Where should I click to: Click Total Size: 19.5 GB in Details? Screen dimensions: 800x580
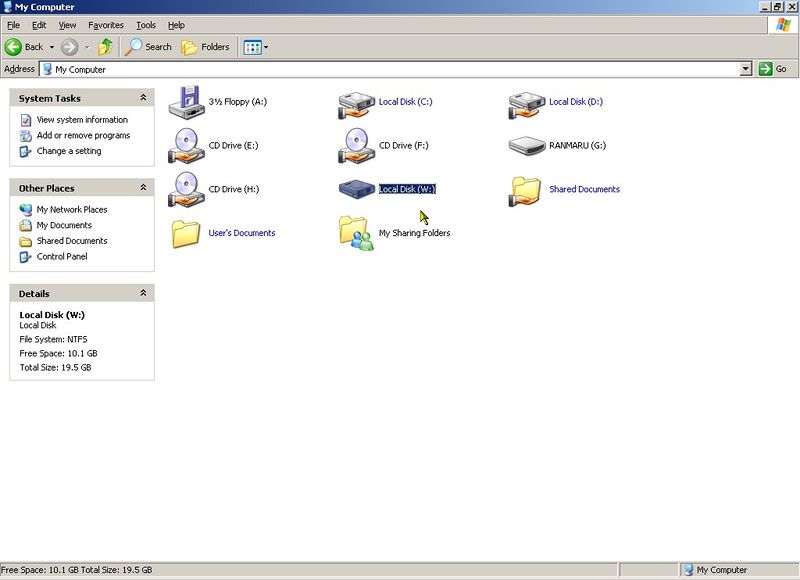coord(55,367)
